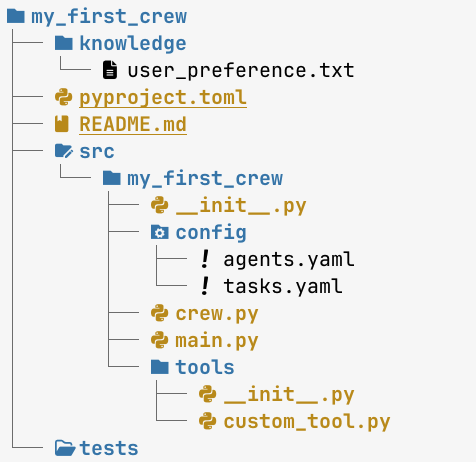Click the config folder gear icon
476x462 pixels.
coord(159,232)
